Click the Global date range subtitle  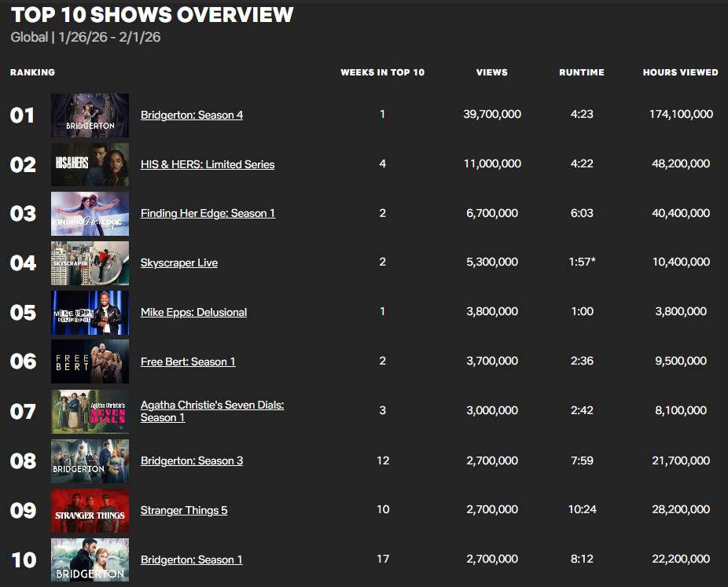[86, 37]
